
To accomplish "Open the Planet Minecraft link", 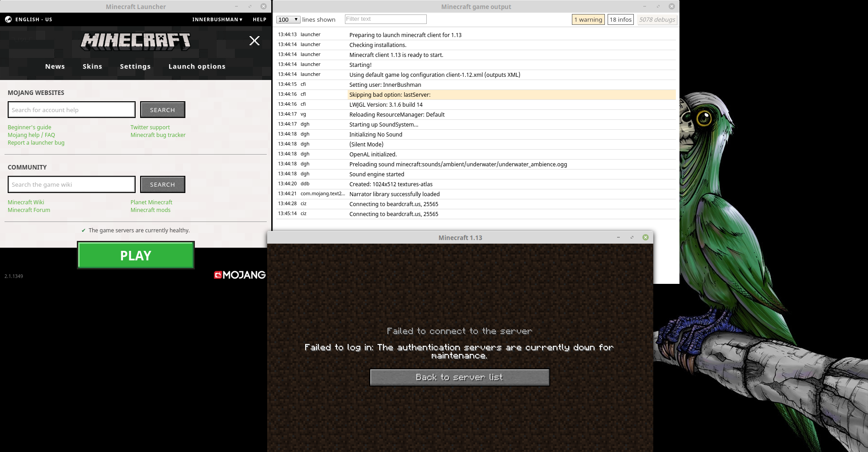I will [x=151, y=202].
